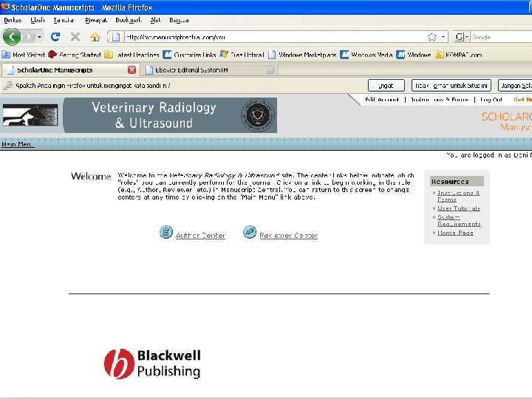Open the Latest Headlines feed bookmark
Viewport: 532px width, 399px height.
(132, 55)
